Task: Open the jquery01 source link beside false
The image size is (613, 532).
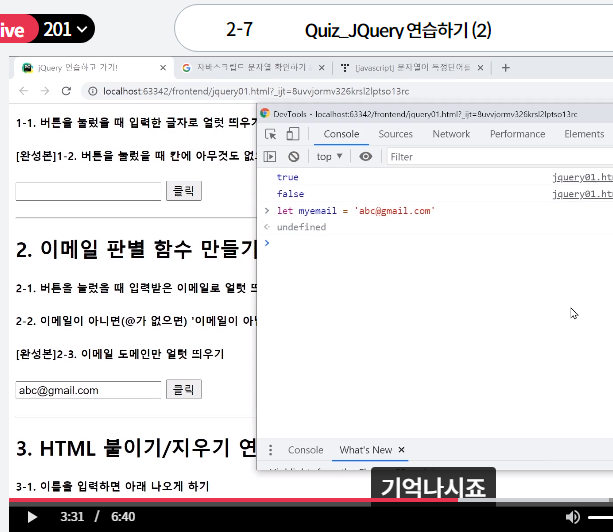Action: coord(583,194)
